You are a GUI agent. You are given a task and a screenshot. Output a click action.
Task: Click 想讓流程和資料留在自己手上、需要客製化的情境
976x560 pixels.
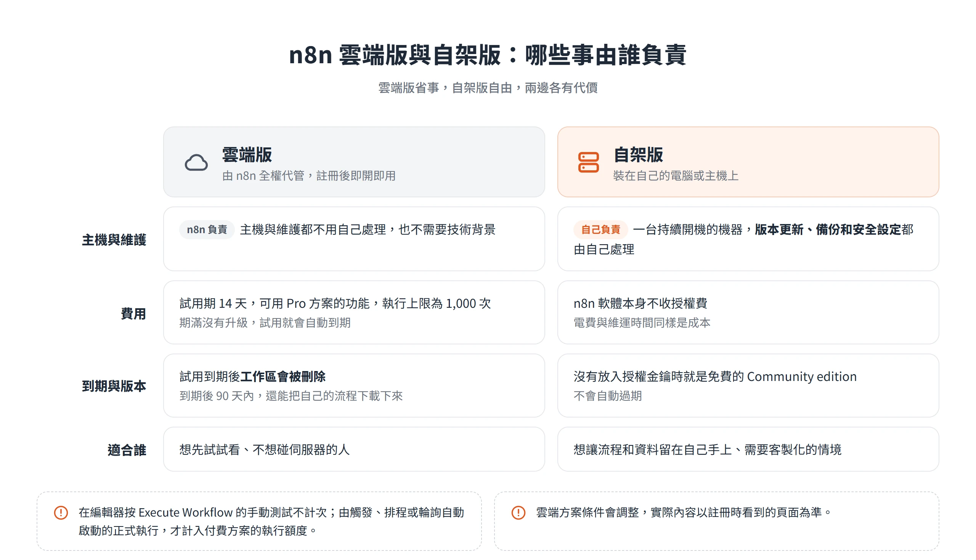707,450
